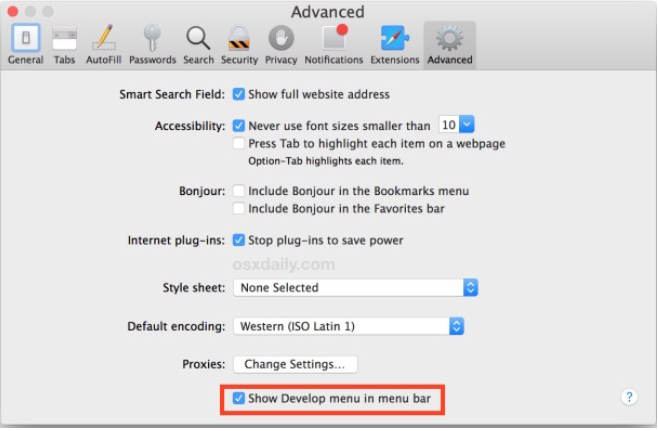The width and height of the screenshot is (658, 431).
Task: Enable Include Bonjour in the Bookmarks menu
Action: click(x=239, y=191)
